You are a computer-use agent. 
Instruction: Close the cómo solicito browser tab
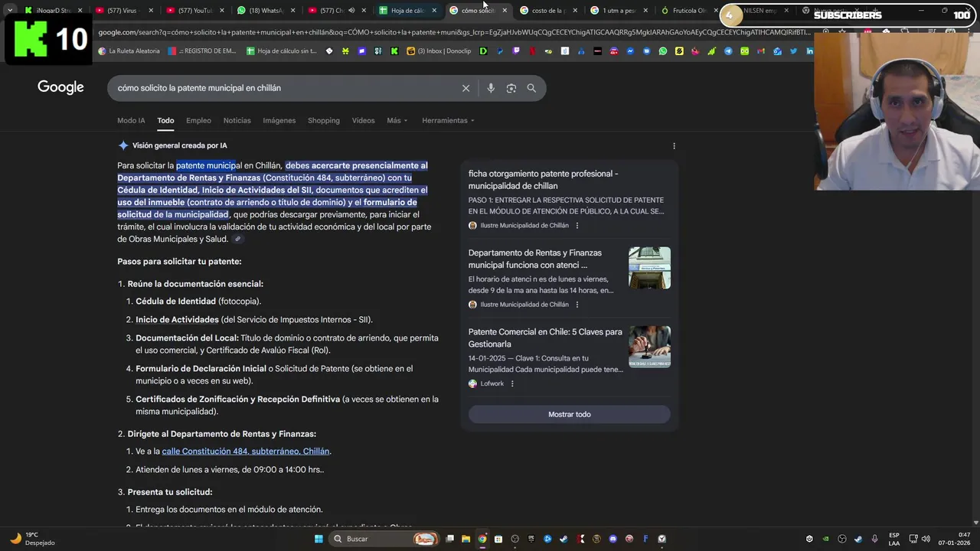coord(505,11)
